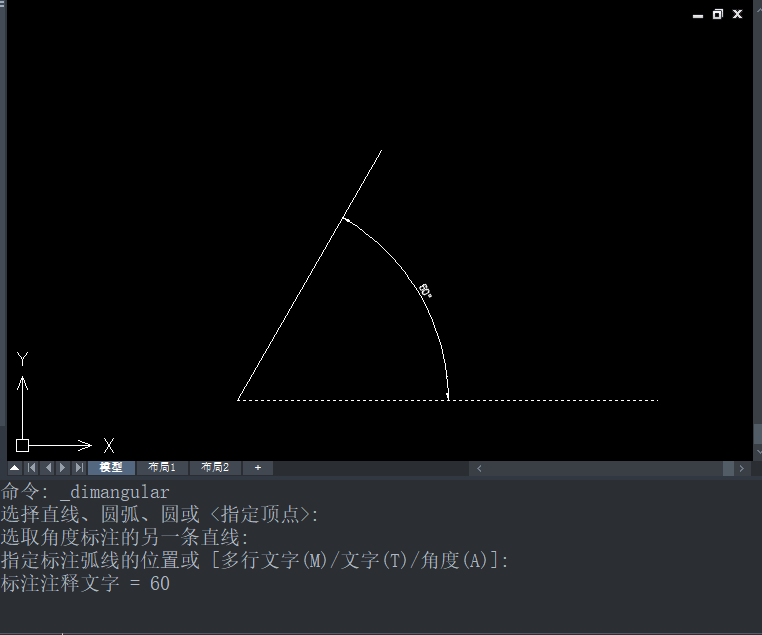The width and height of the screenshot is (762, 635).
Task: Click the '命令: _dimangular' command line
Action: (85, 492)
